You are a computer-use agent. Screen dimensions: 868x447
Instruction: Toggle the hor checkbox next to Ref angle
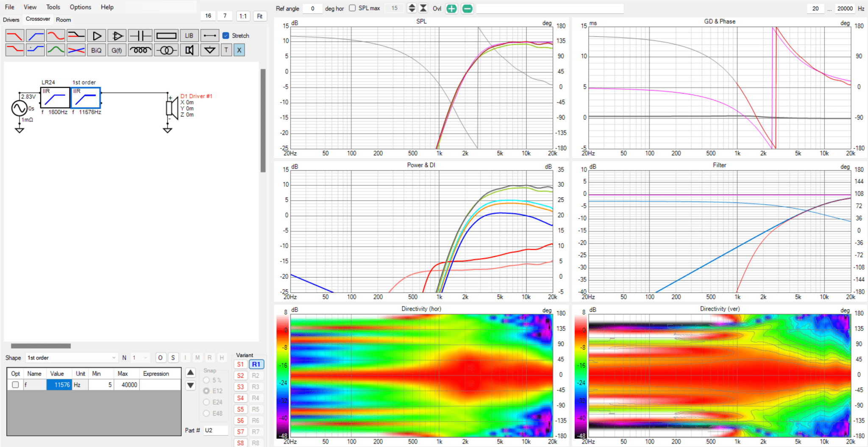pyautogui.click(x=352, y=8)
